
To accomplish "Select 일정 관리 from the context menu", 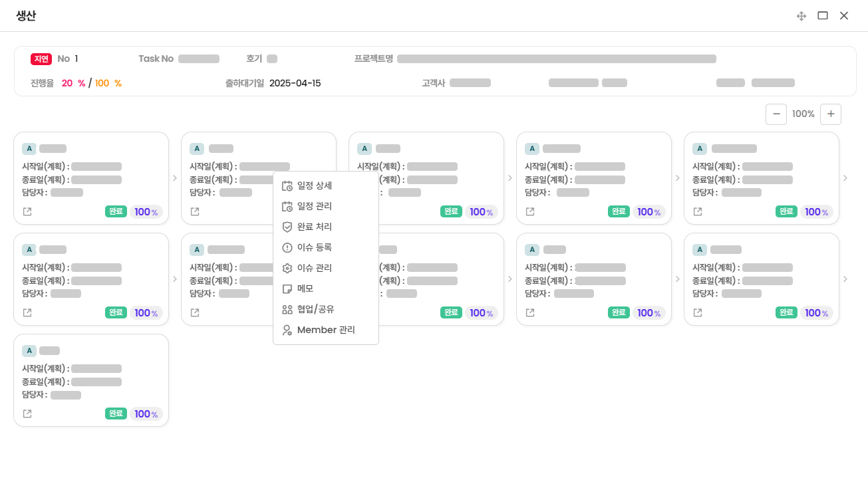I will point(315,206).
